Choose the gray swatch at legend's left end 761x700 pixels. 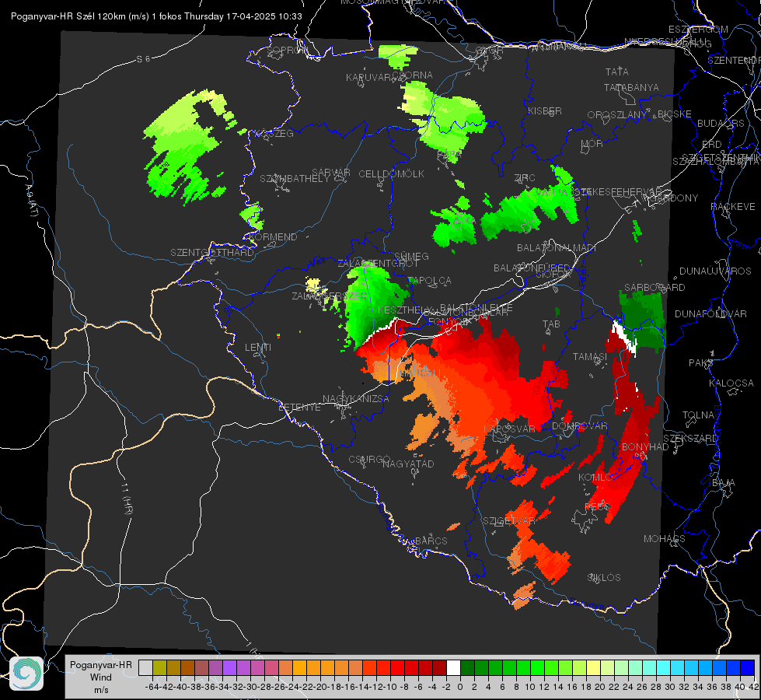pyautogui.click(x=145, y=668)
